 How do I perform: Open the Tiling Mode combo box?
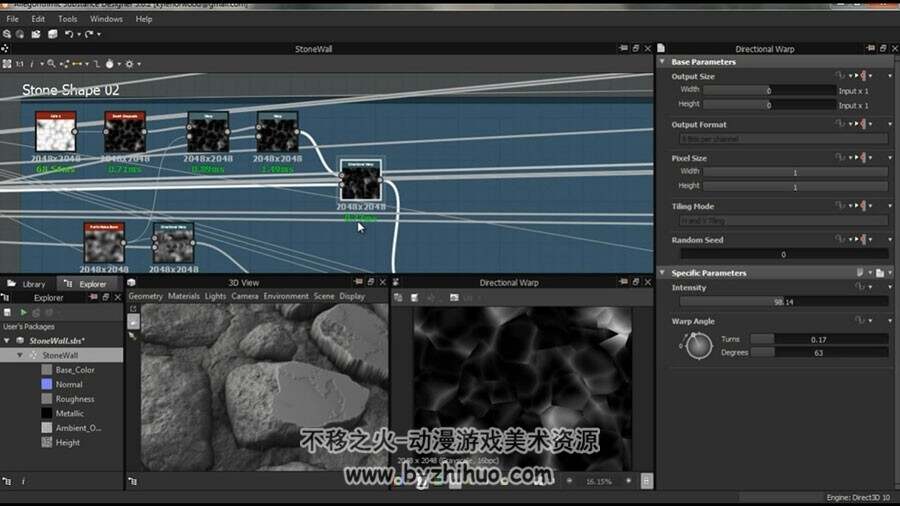coord(783,220)
